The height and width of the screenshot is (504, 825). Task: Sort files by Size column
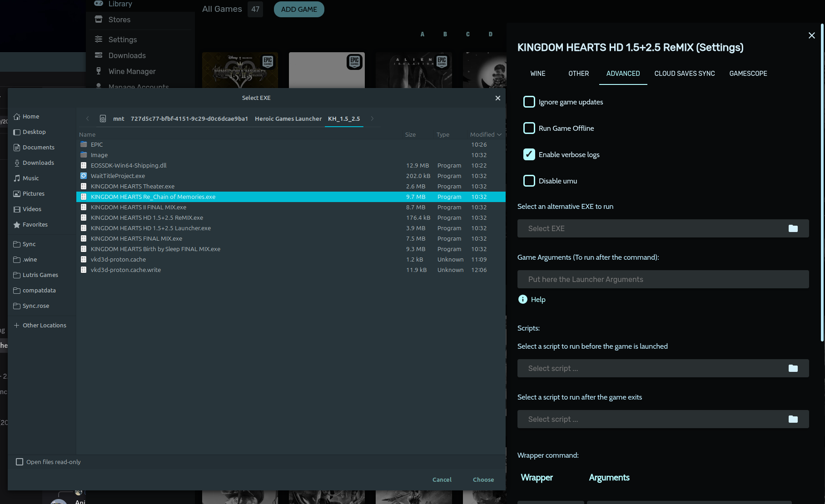(x=410, y=134)
